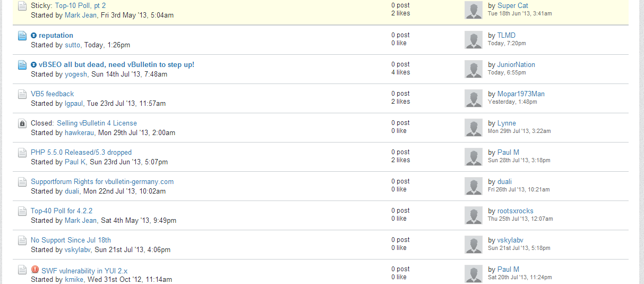Open the vBSEO all but dead thread
Image resolution: width=644 pixels, height=284 pixels.
pos(116,65)
